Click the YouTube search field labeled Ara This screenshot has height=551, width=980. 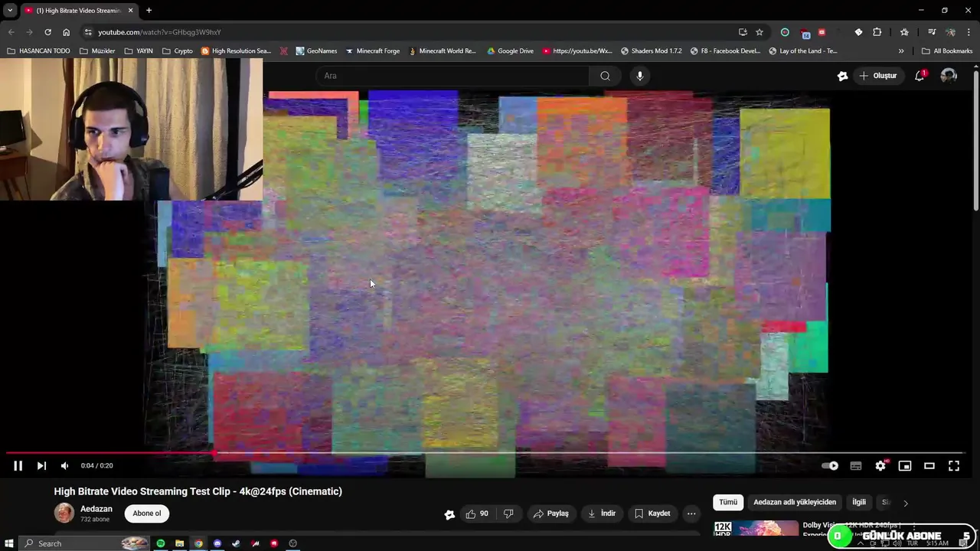[x=452, y=76]
